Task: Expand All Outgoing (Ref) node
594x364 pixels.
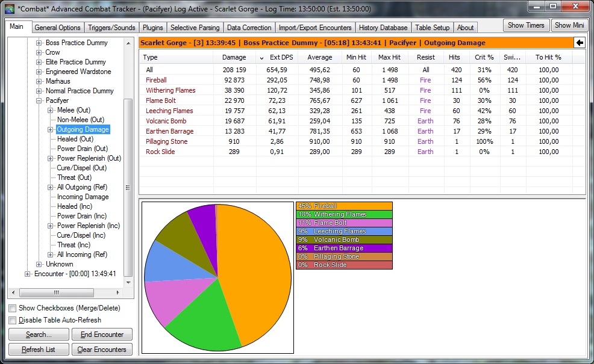Action: [x=51, y=187]
